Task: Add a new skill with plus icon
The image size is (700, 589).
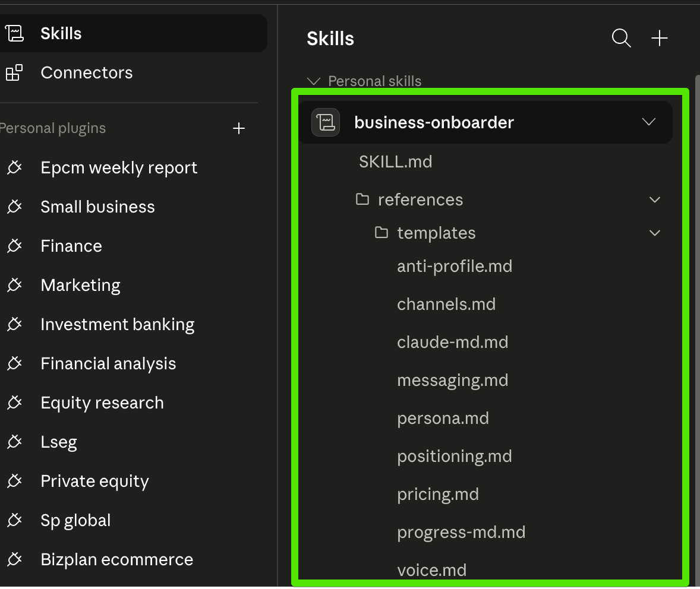Action: point(660,39)
